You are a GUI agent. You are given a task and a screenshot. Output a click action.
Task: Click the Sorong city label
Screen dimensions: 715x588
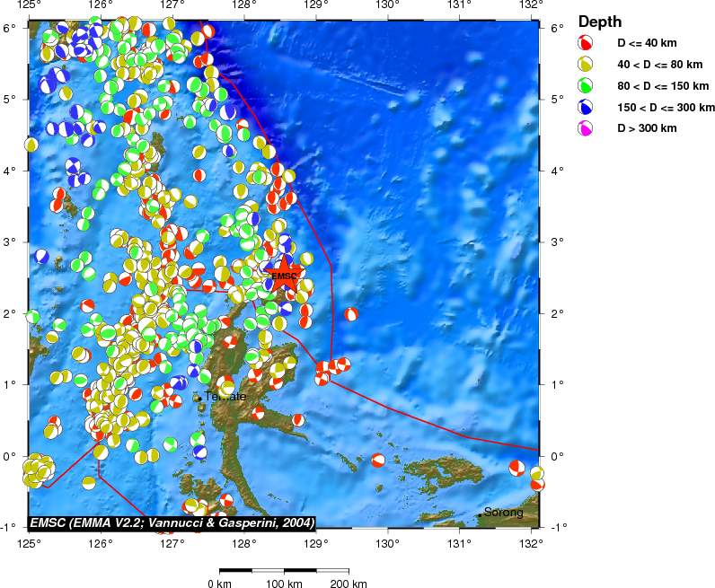point(503,513)
